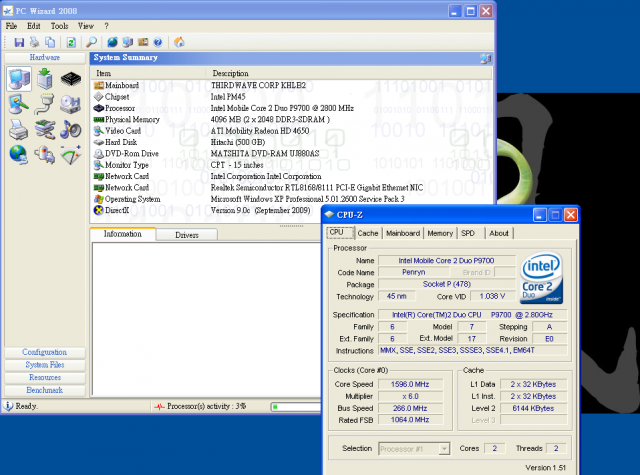Click the Copy icon in PC Wizard toolbar

[50, 42]
